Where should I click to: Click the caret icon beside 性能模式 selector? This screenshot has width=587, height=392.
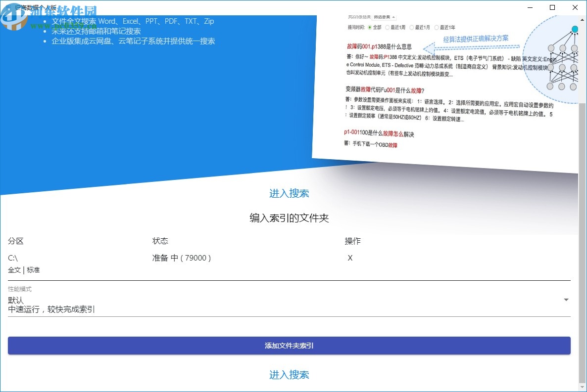coord(565,300)
